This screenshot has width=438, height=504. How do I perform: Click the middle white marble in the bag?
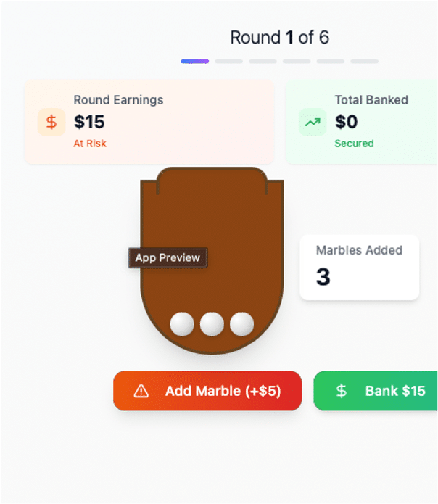tap(212, 324)
